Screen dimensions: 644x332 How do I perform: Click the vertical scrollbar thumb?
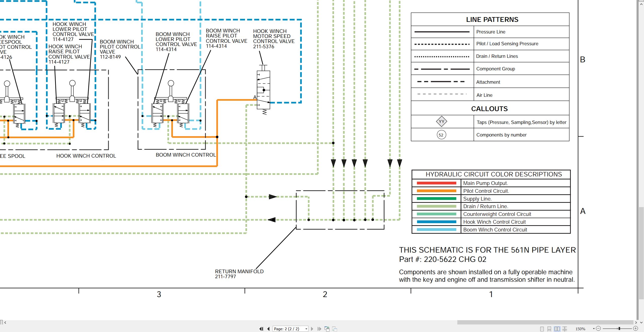pos(641,253)
